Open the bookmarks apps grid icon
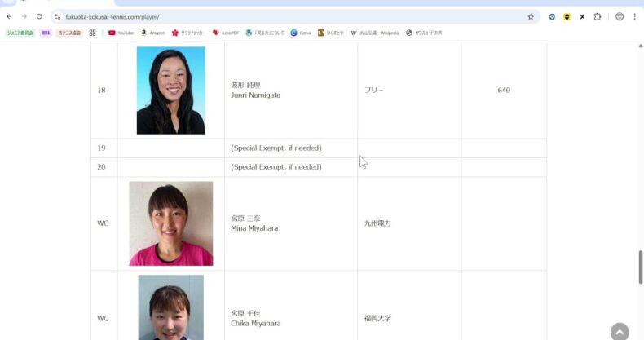This screenshot has width=644, height=340. [x=92, y=33]
